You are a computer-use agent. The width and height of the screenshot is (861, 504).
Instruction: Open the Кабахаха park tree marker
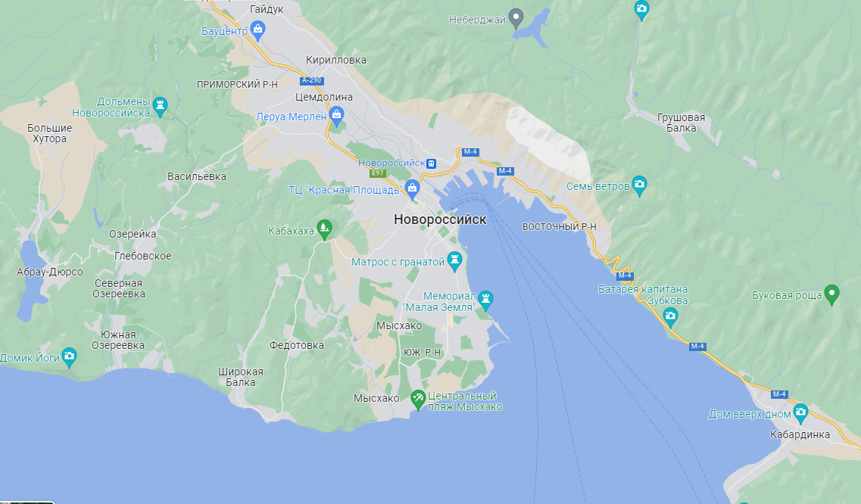325,229
